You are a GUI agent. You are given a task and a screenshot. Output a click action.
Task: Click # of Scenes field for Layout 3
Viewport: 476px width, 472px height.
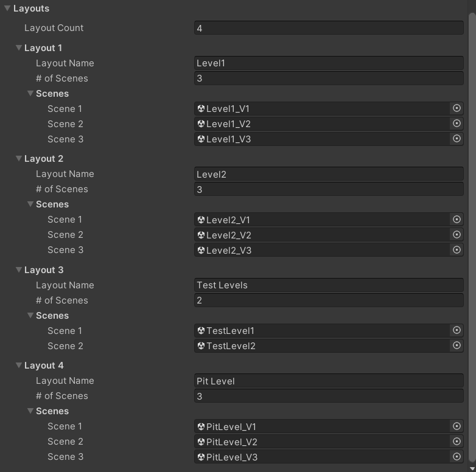pyautogui.click(x=329, y=300)
